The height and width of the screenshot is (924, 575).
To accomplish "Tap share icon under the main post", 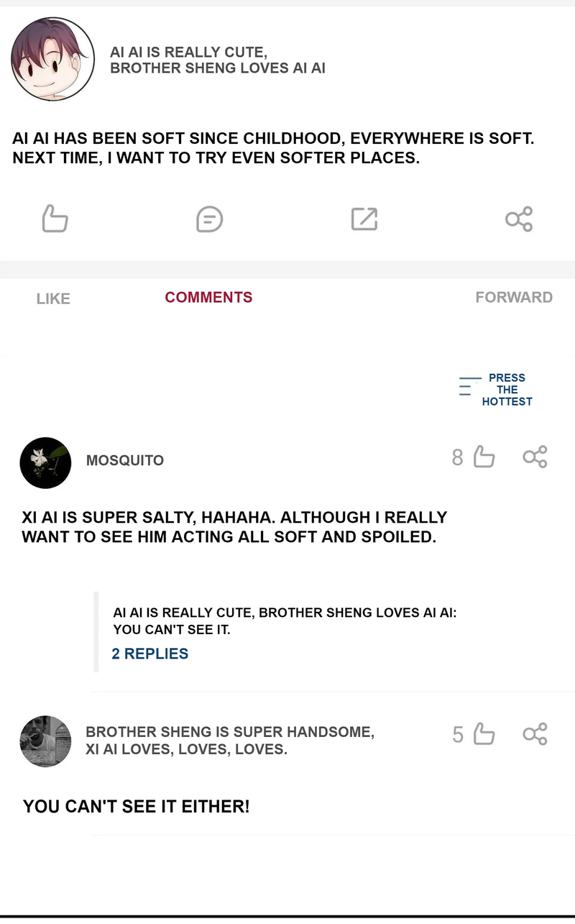I will click(519, 219).
